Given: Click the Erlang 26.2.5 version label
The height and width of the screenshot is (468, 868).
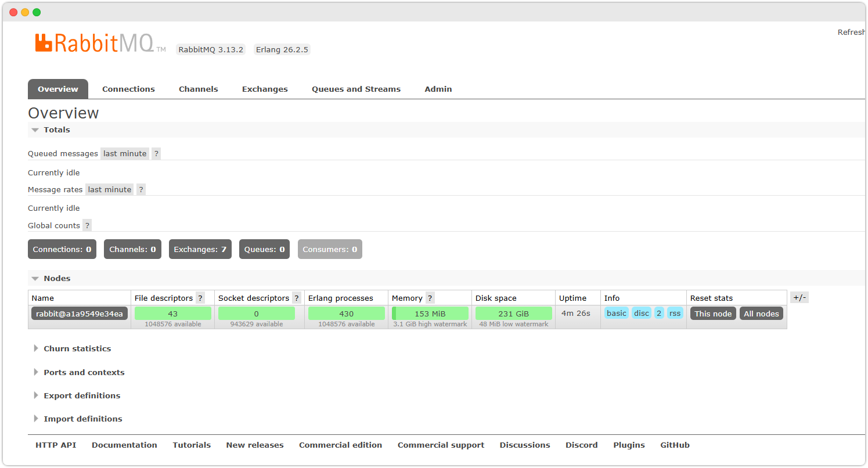Looking at the screenshot, I should point(282,49).
